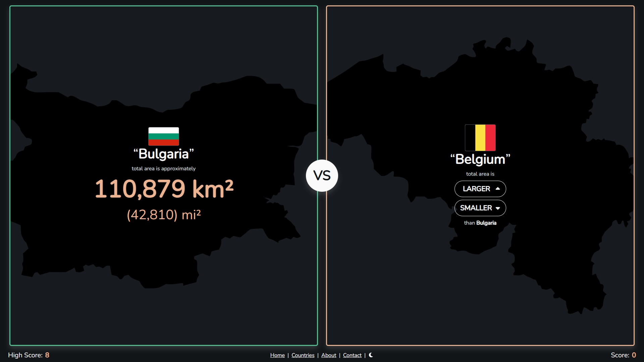Go to the About page

(329, 355)
